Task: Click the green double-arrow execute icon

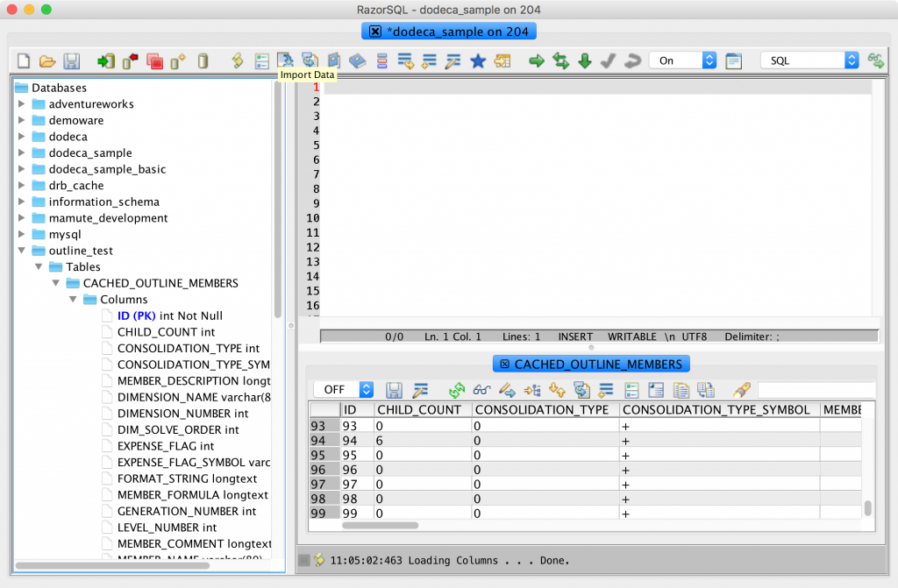Action: tap(560, 60)
